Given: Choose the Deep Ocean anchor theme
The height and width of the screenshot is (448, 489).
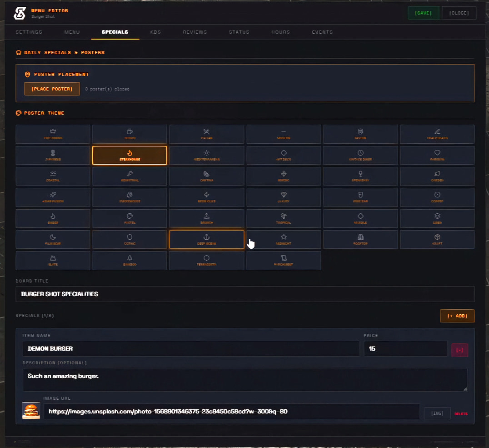Looking at the screenshot, I should (206, 239).
